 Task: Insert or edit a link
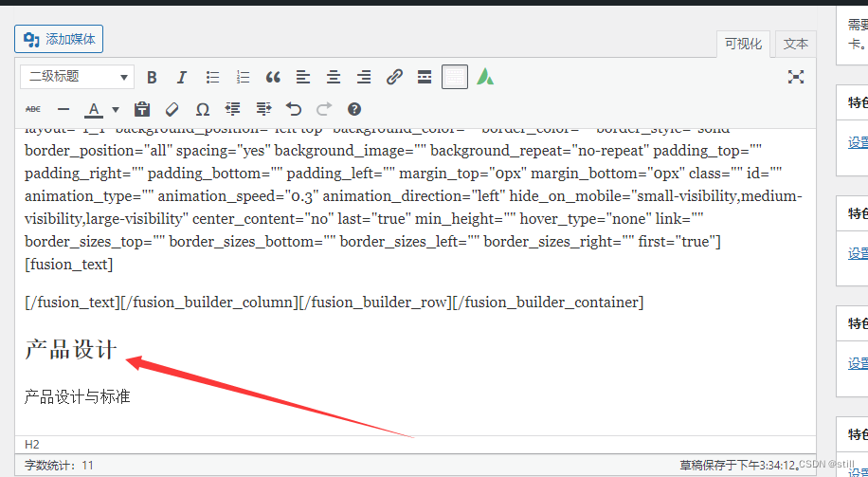coord(394,77)
